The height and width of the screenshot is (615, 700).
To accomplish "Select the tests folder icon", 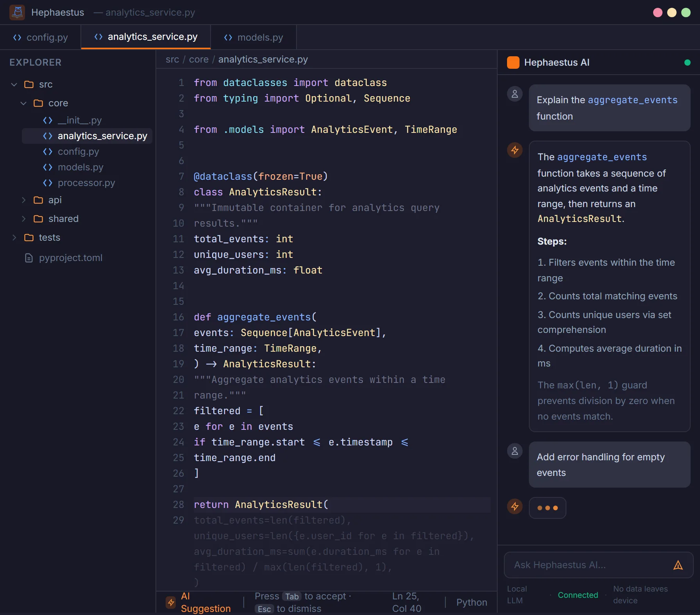I will pyautogui.click(x=29, y=238).
